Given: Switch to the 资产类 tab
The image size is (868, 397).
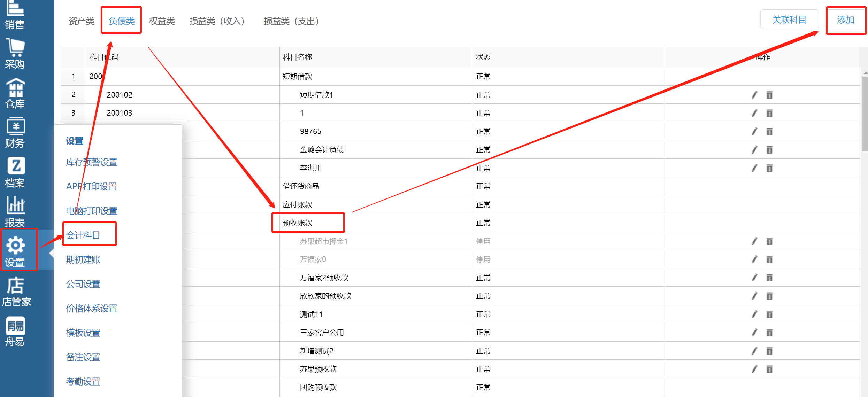Looking at the screenshot, I should (x=81, y=21).
